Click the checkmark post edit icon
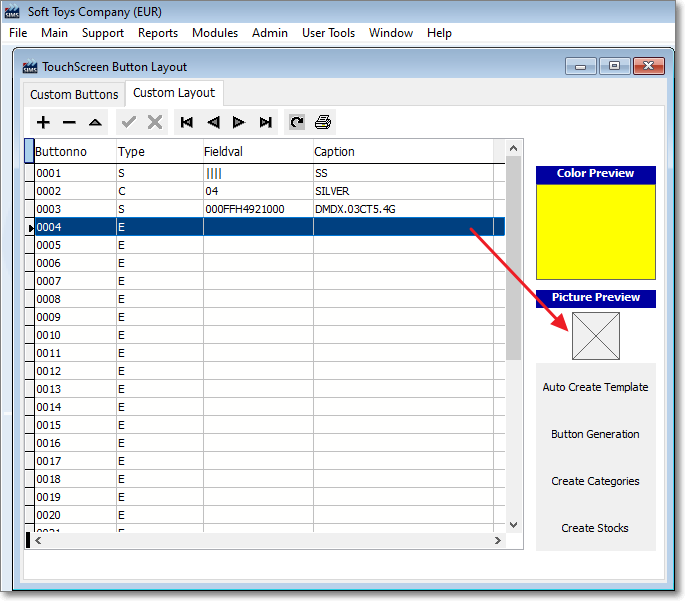Screen dimensions: 685x601 tap(129, 122)
